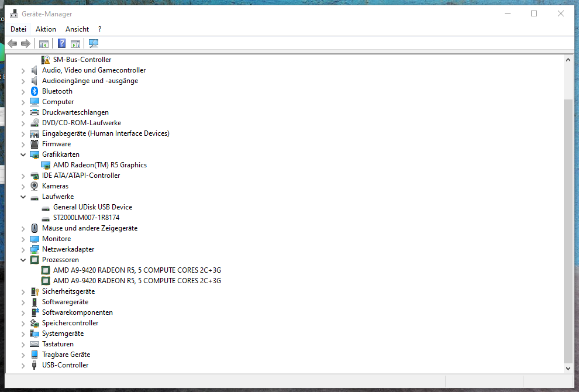This screenshot has width=579, height=392.
Task: Open the ? help menu
Action: [99, 29]
